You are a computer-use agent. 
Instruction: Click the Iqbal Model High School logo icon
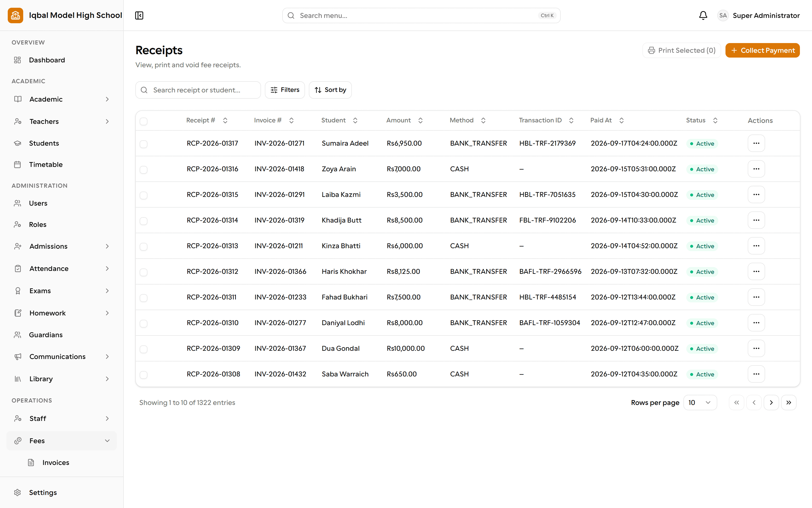(15, 15)
